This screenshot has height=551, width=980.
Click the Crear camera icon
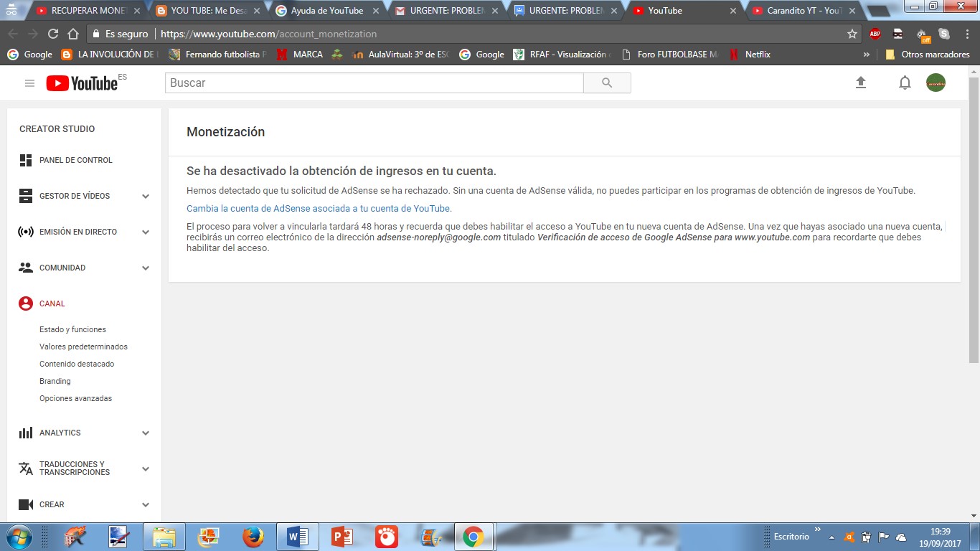click(26, 504)
